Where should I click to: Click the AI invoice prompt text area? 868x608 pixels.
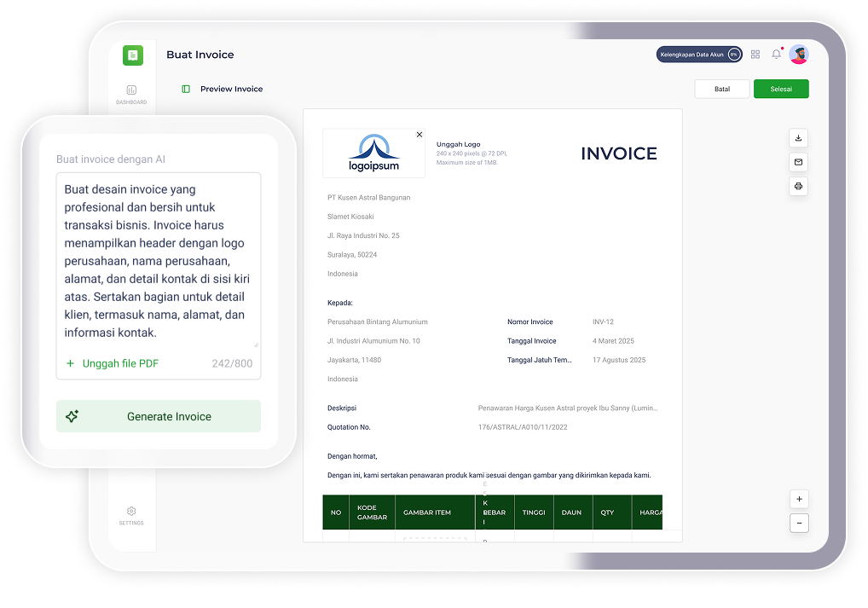point(158,260)
